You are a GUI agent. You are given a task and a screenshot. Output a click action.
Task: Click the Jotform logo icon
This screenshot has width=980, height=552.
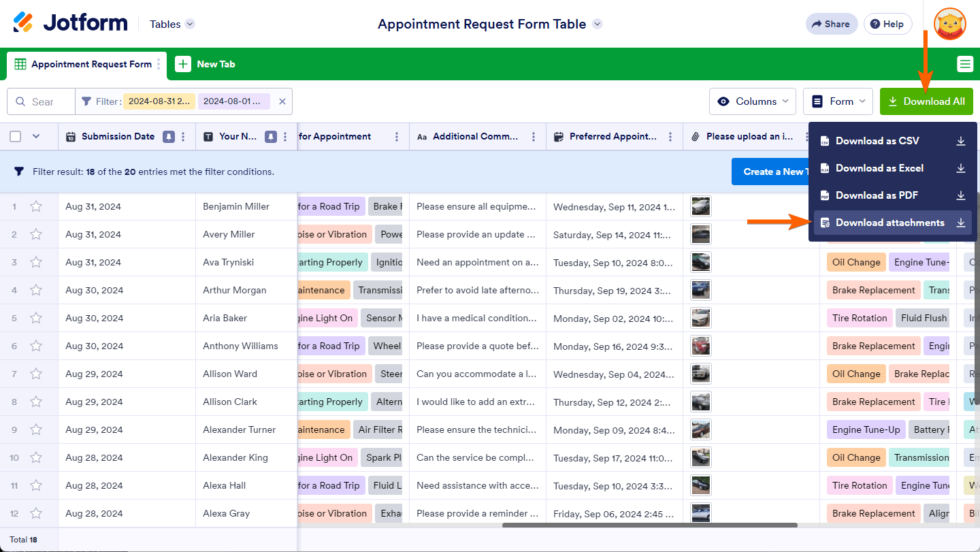[x=23, y=22]
